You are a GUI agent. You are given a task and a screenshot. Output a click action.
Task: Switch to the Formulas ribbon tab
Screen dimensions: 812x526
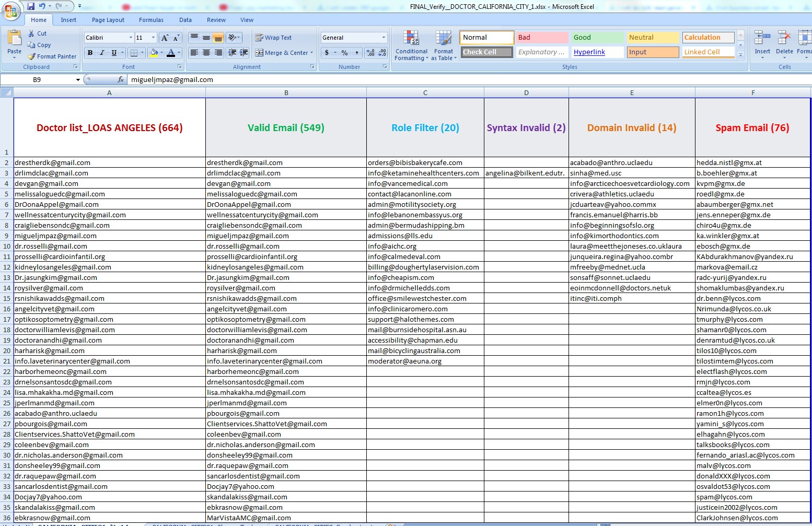tap(151, 20)
